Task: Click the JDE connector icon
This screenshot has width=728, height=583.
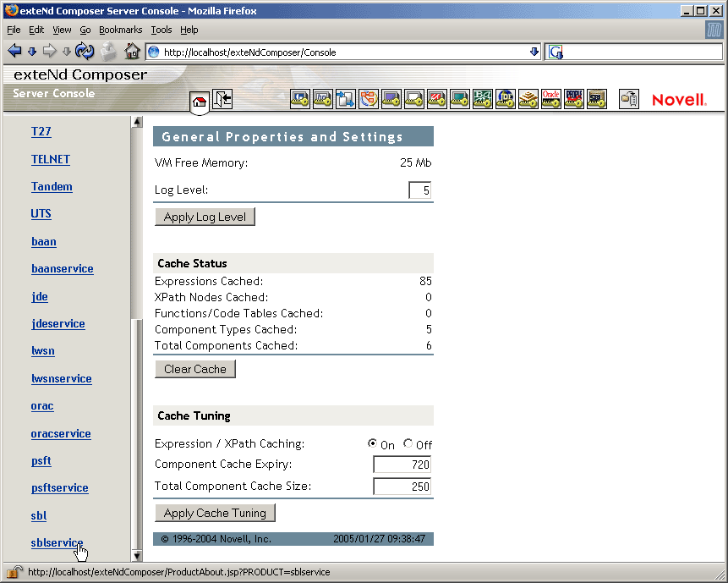Action: coord(505,99)
